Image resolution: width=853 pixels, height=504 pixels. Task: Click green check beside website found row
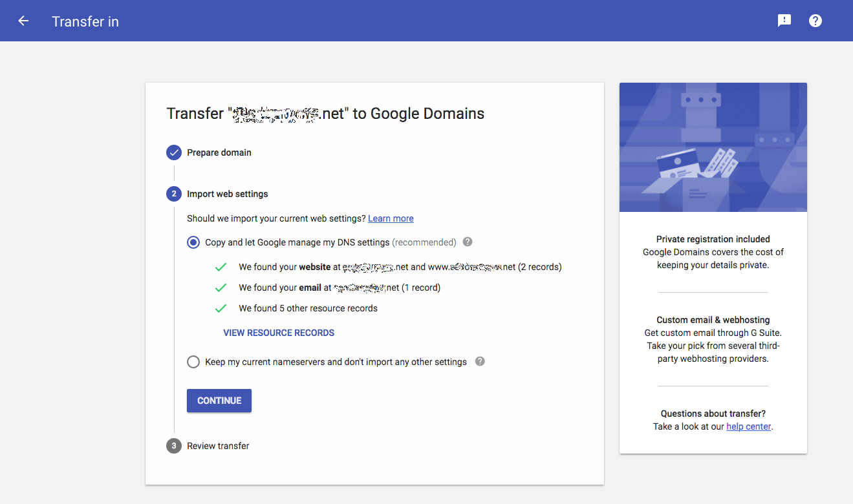(221, 267)
